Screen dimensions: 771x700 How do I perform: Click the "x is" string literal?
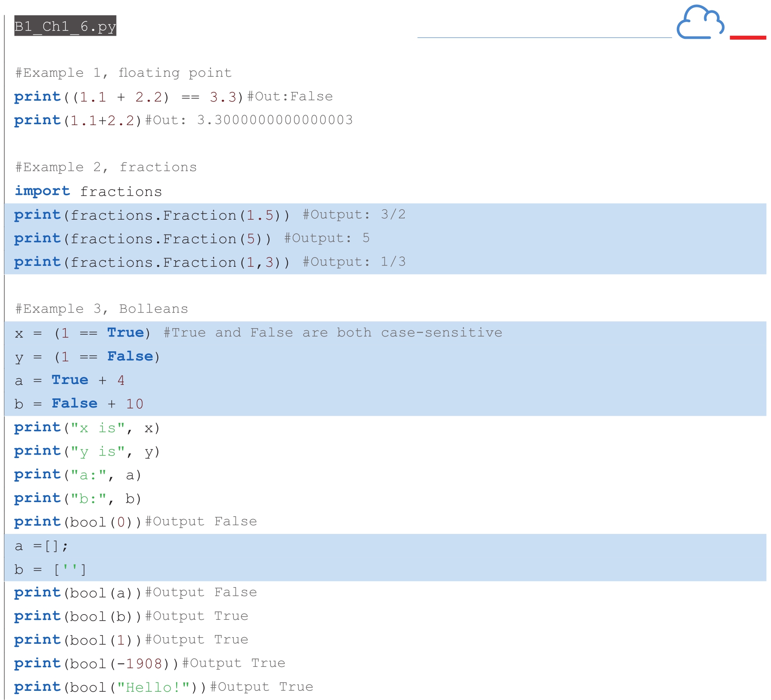coord(98,428)
